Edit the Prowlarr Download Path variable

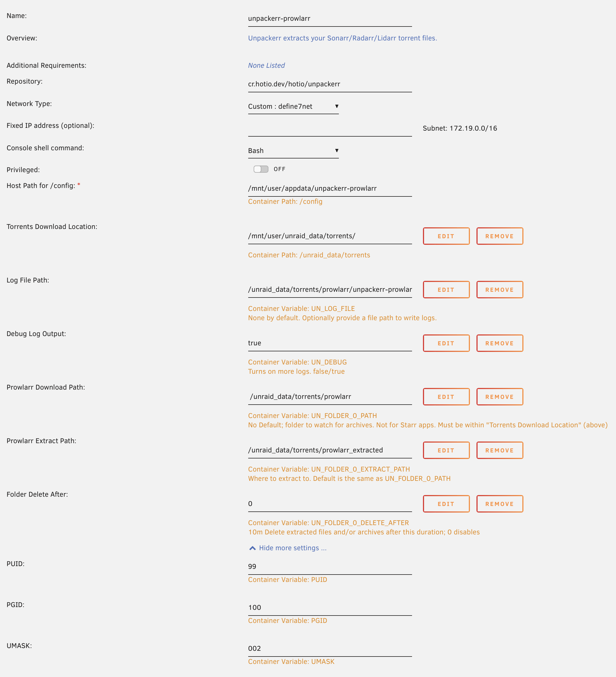pyautogui.click(x=446, y=397)
